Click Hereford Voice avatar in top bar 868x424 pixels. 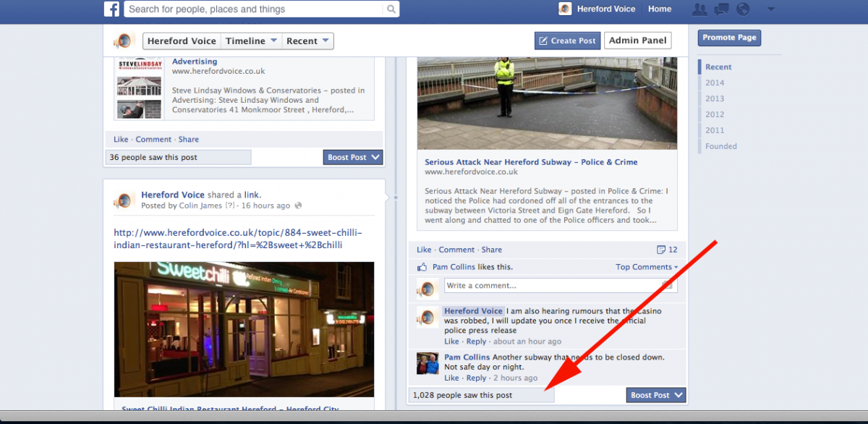(565, 9)
